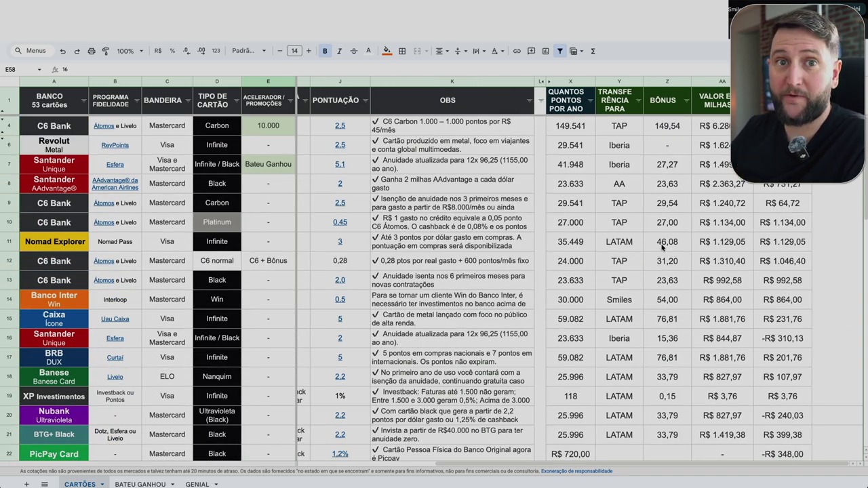Image resolution: width=868 pixels, height=488 pixels.
Task: Add a comment using toolbar icon
Action: [x=531, y=51]
